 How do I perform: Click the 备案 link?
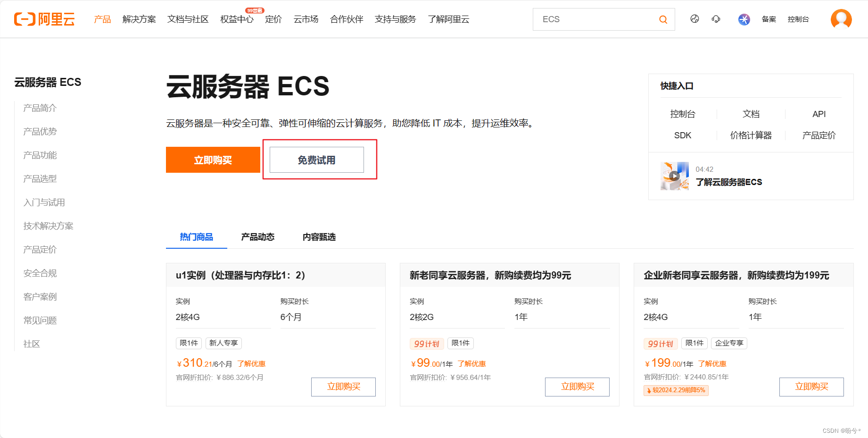point(769,19)
